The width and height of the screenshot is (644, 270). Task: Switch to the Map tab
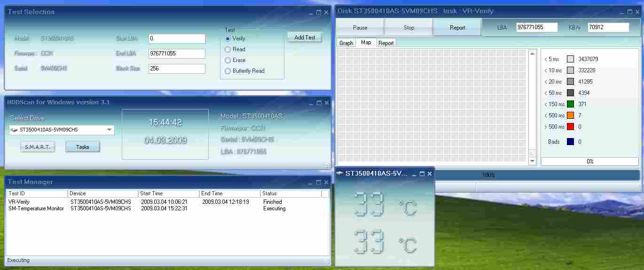pos(366,42)
